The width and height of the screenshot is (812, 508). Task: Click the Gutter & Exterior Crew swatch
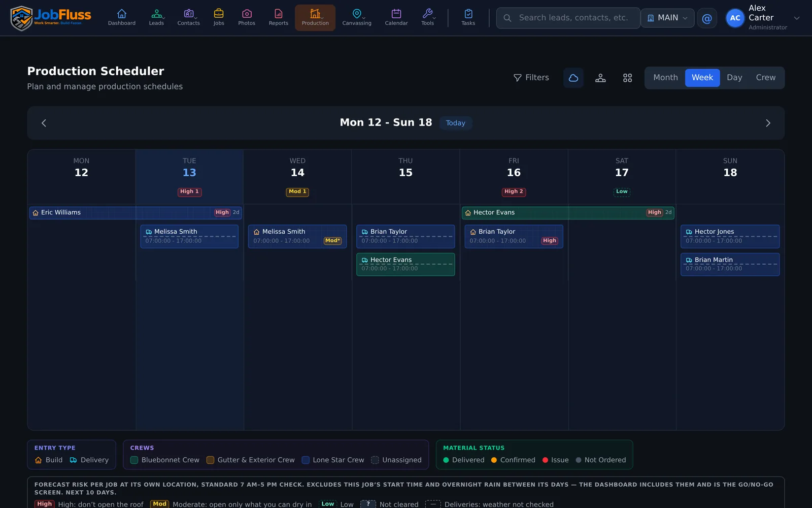[x=210, y=460]
